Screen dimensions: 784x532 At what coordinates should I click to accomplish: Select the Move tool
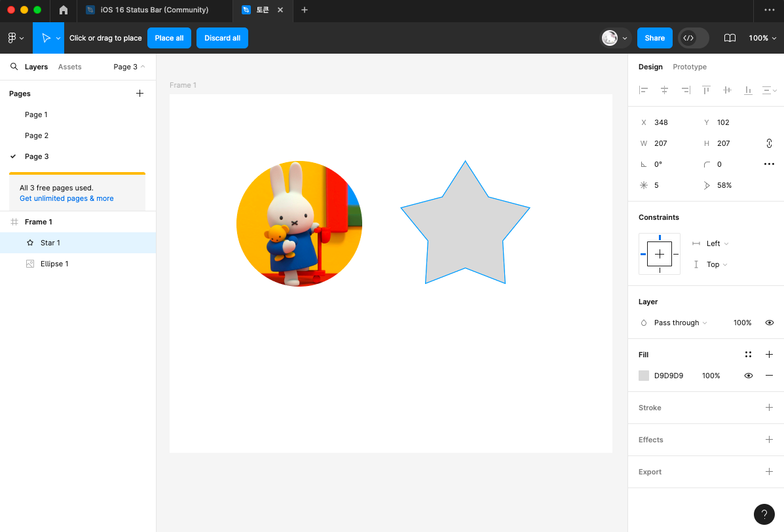pos(45,38)
